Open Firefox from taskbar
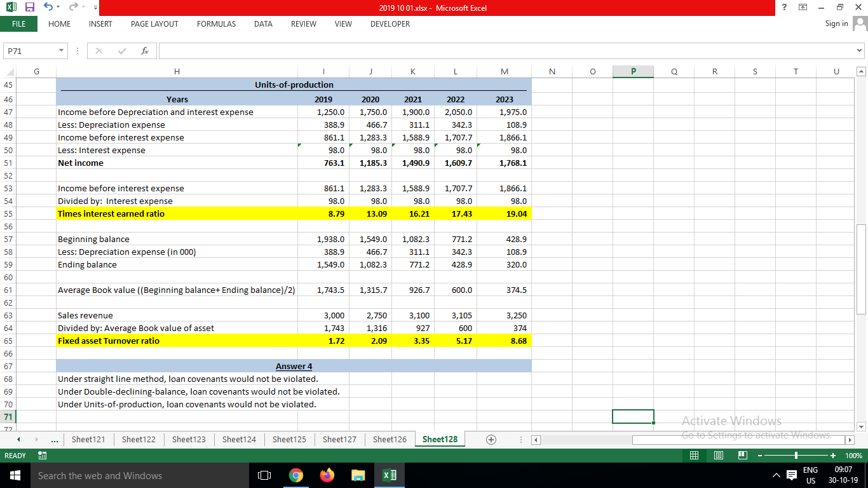Screen dimensions: 868x488 coord(327,475)
